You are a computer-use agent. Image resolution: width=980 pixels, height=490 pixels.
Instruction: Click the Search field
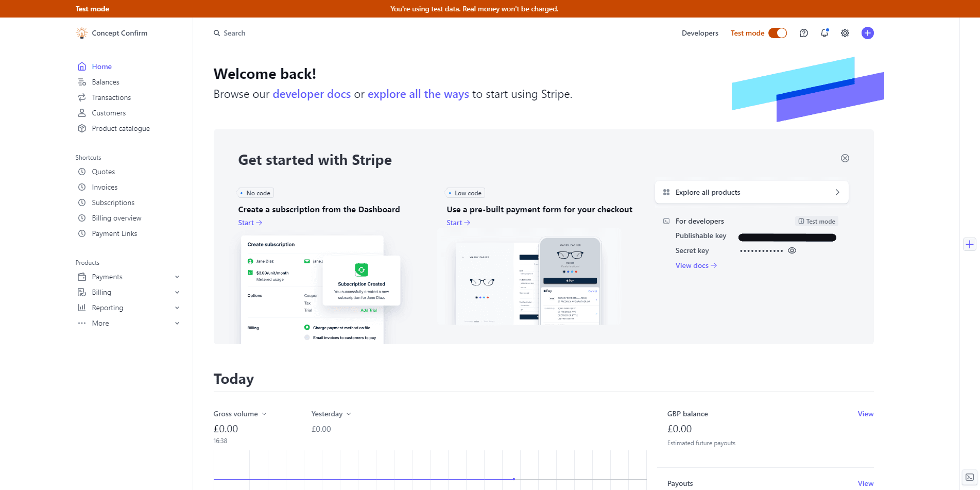234,33
